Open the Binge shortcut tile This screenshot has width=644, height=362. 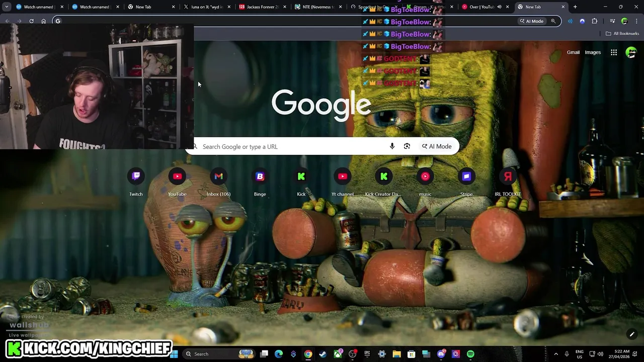tap(260, 183)
